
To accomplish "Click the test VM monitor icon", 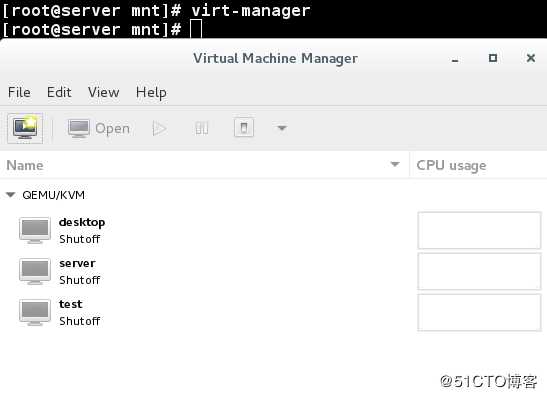I will 35,312.
